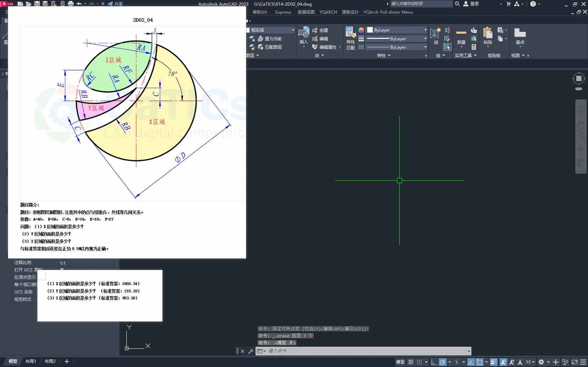The height and width of the screenshot is (367, 588).
Task: Open the quick calculator icon in utilities panel
Action: pyautogui.click(x=474, y=47)
